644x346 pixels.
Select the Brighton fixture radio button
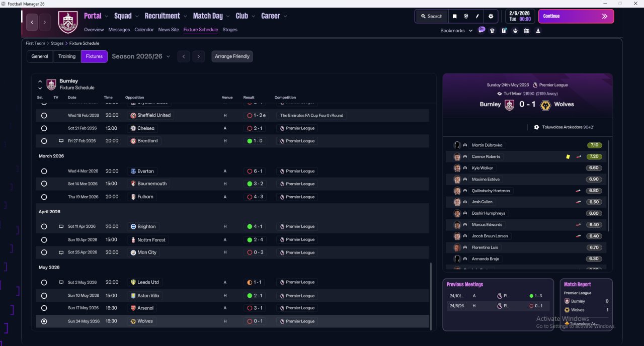point(44,227)
